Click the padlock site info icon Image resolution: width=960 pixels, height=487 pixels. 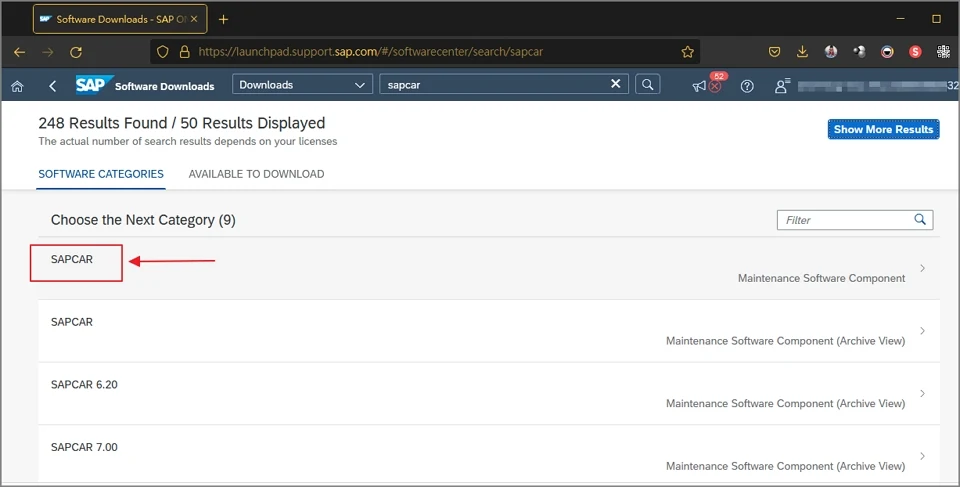point(184,52)
